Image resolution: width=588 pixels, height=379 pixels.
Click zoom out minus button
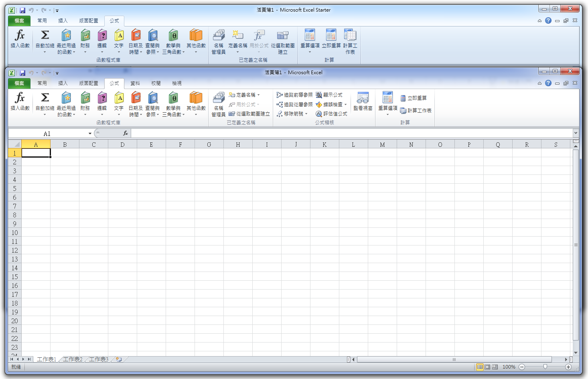(522, 367)
